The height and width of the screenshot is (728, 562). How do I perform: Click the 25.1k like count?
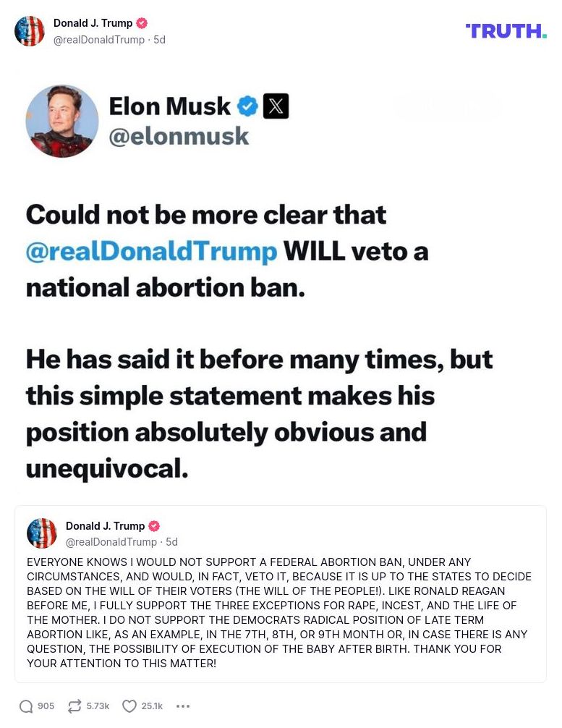coord(152,706)
